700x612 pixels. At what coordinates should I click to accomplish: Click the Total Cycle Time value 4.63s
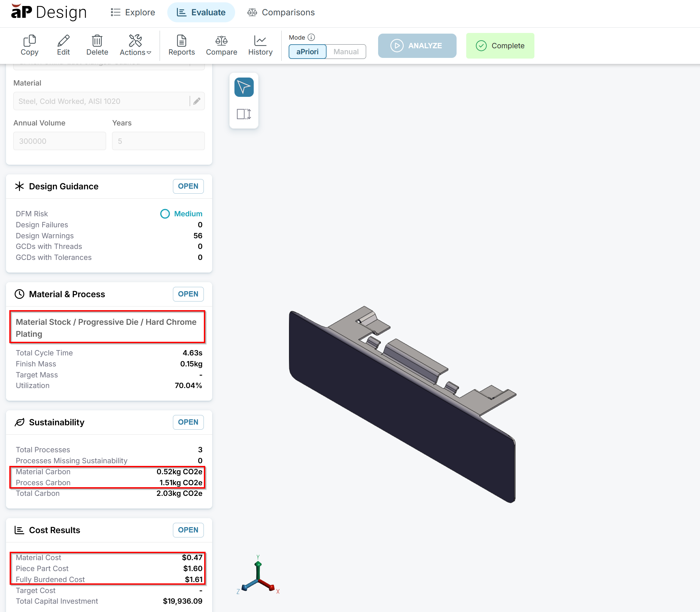(193, 353)
